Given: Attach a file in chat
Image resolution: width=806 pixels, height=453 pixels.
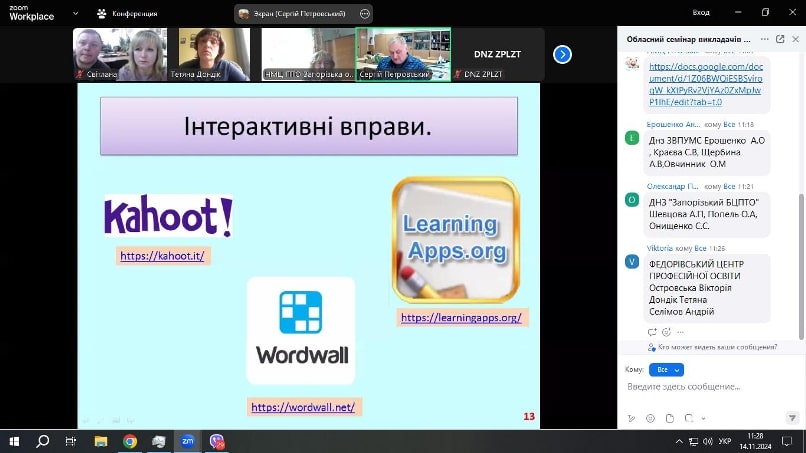Looking at the screenshot, I should 669,419.
